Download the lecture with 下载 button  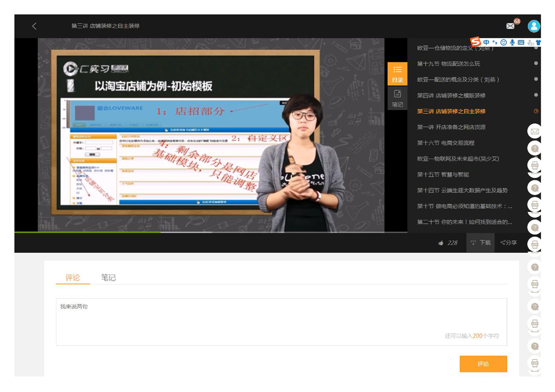480,243
